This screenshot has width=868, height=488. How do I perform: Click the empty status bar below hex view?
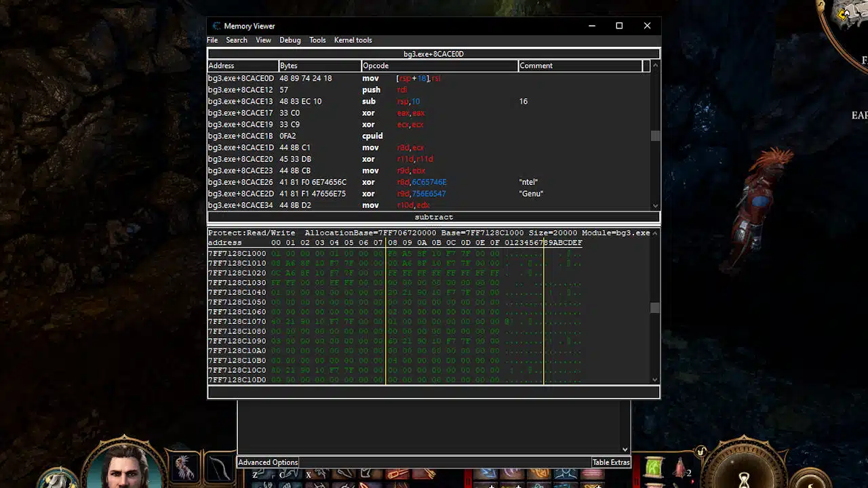click(x=433, y=392)
